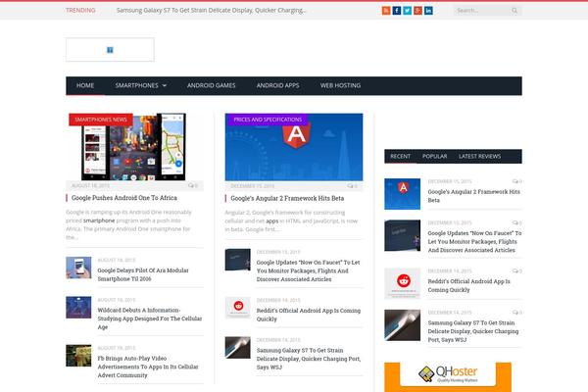Viewport: 588px width, 392px height.
Task: Open Google Delays Pilot Of Ara article
Action: [x=143, y=274]
